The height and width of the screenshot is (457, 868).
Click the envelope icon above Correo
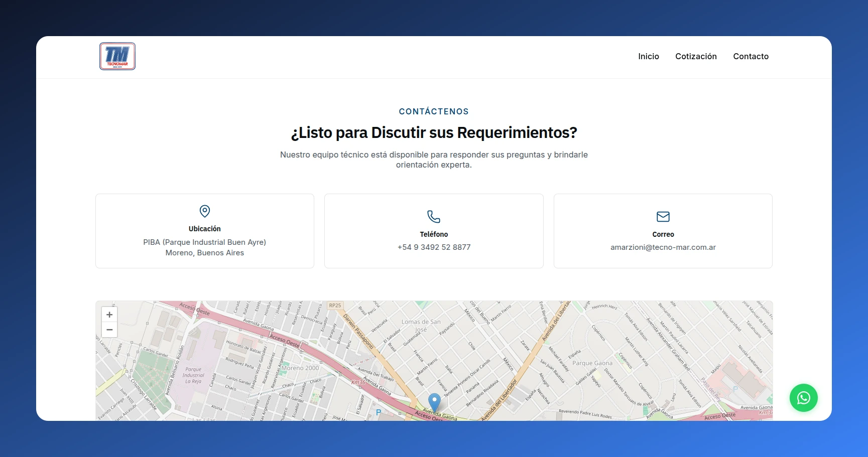coord(663,217)
